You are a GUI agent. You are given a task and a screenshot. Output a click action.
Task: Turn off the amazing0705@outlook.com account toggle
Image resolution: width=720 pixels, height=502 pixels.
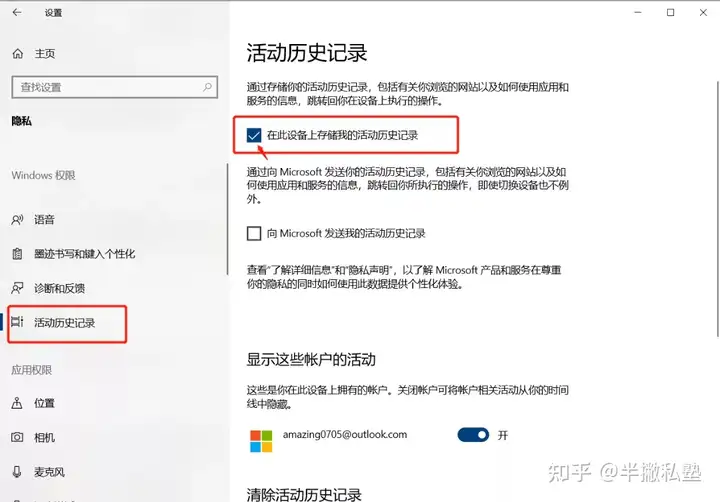473,435
